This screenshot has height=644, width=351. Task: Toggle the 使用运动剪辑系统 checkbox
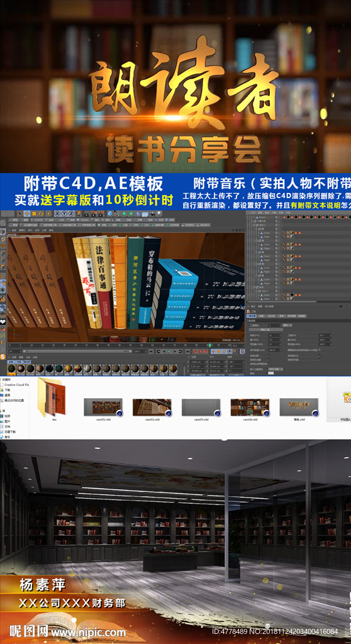(269, 364)
